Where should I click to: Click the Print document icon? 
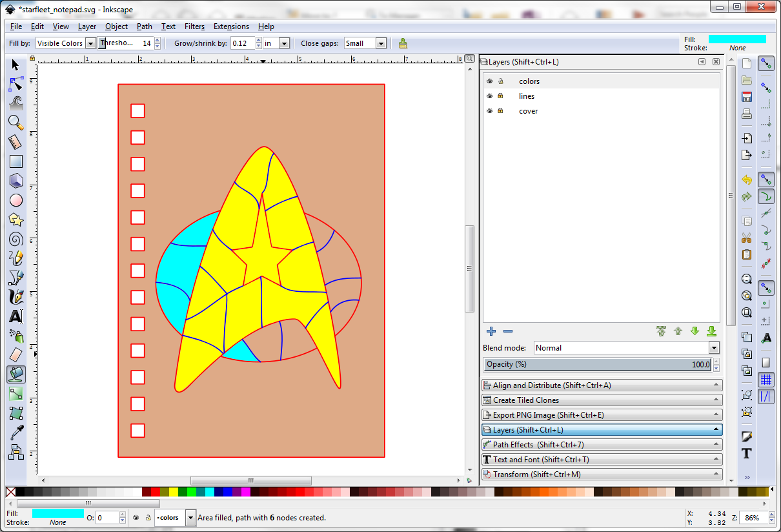(x=747, y=114)
